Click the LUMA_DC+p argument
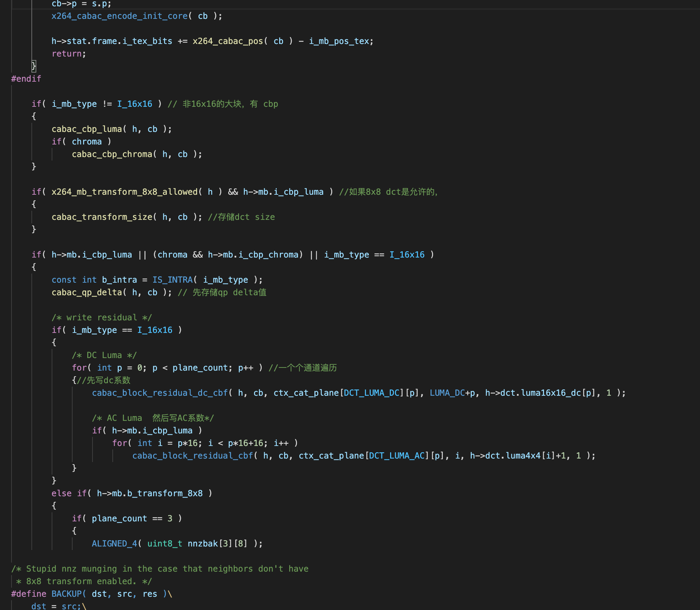 452,393
